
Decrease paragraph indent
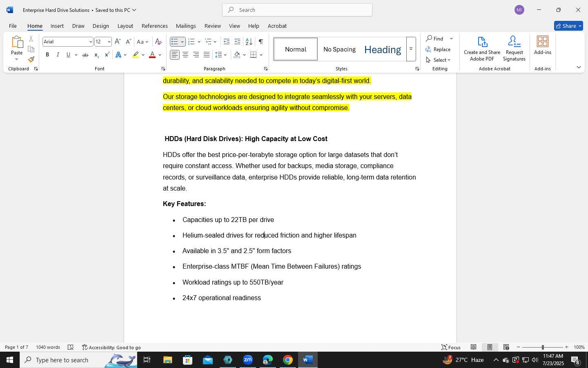(x=227, y=42)
